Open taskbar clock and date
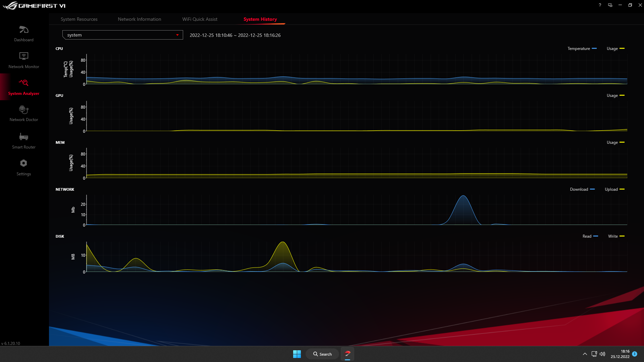This screenshot has height=362, width=644. pos(620,354)
